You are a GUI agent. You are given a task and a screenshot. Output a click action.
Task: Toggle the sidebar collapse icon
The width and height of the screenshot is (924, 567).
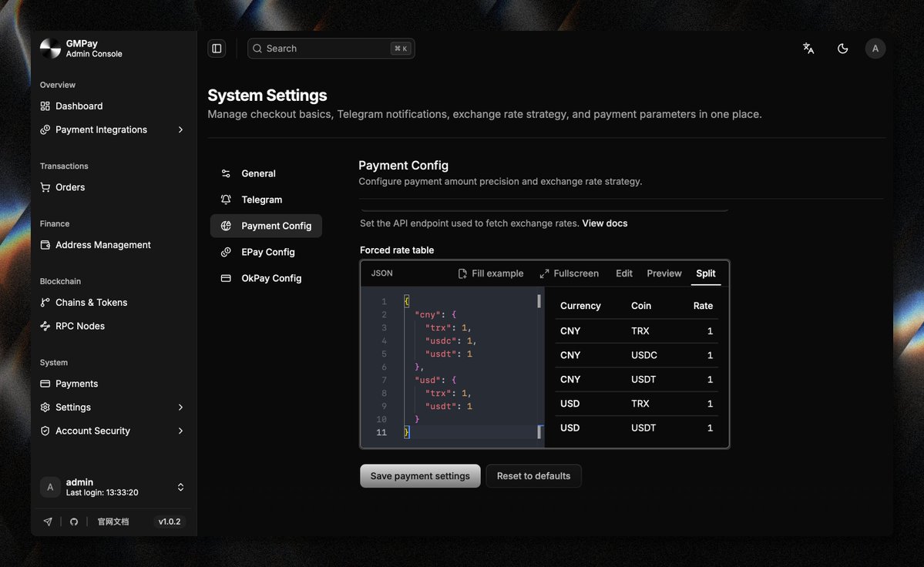pos(217,49)
